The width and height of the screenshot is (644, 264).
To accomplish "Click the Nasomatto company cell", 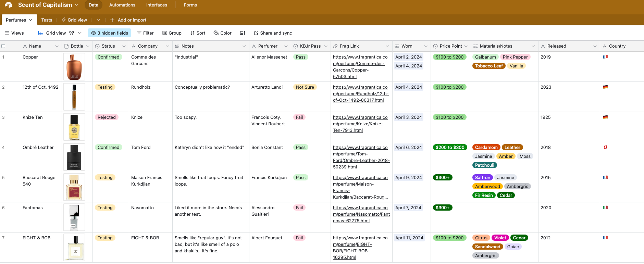I will tap(151, 217).
